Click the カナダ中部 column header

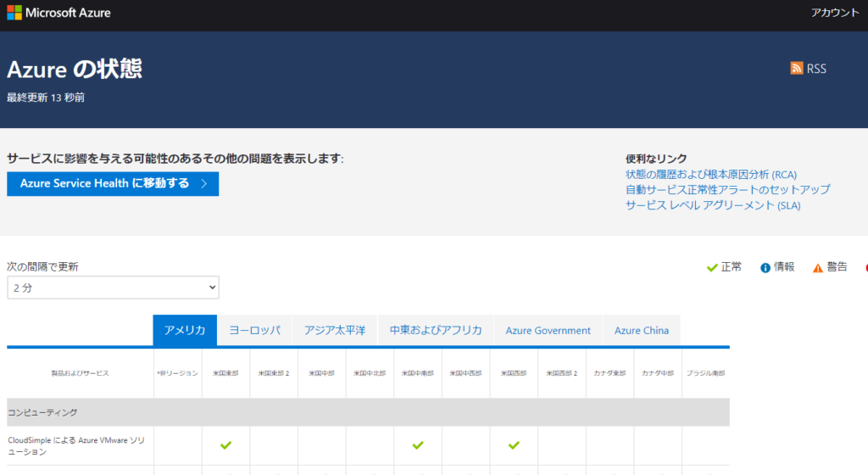click(658, 373)
